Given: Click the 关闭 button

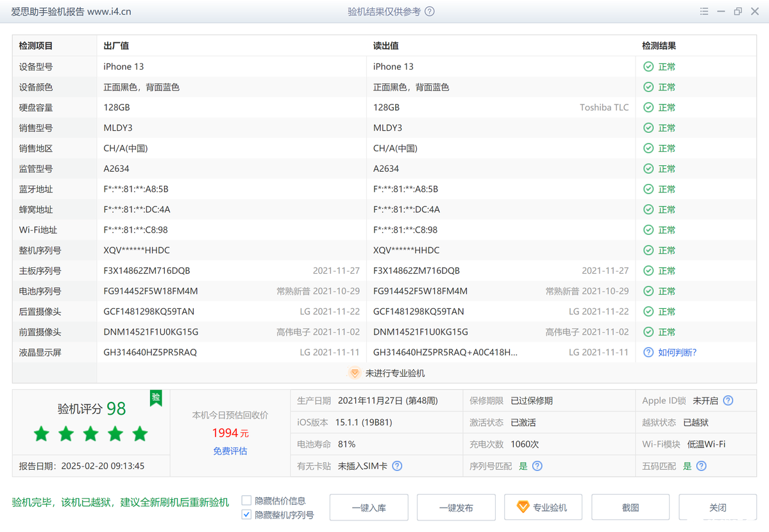Looking at the screenshot, I should pyautogui.click(x=718, y=508).
